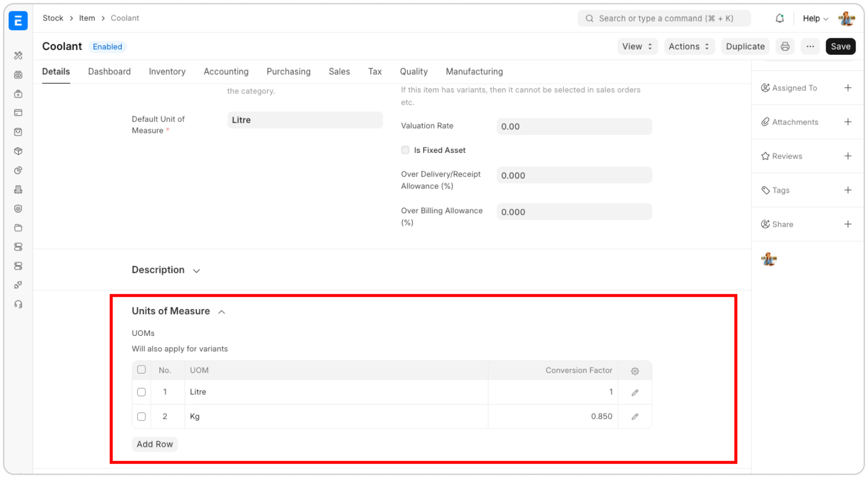Open the notifications bell
The width and height of the screenshot is (868, 478).
tap(779, 18)
